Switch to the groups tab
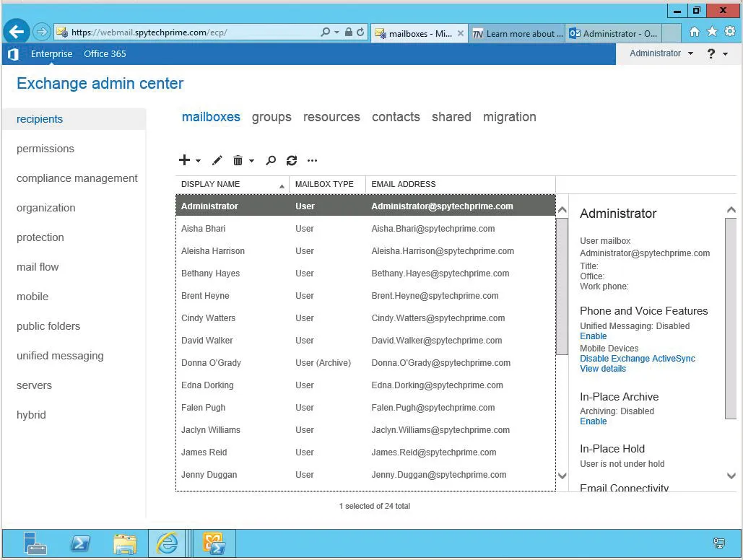The width and height of the screenshot is (743, 560). tap(271, 117)
